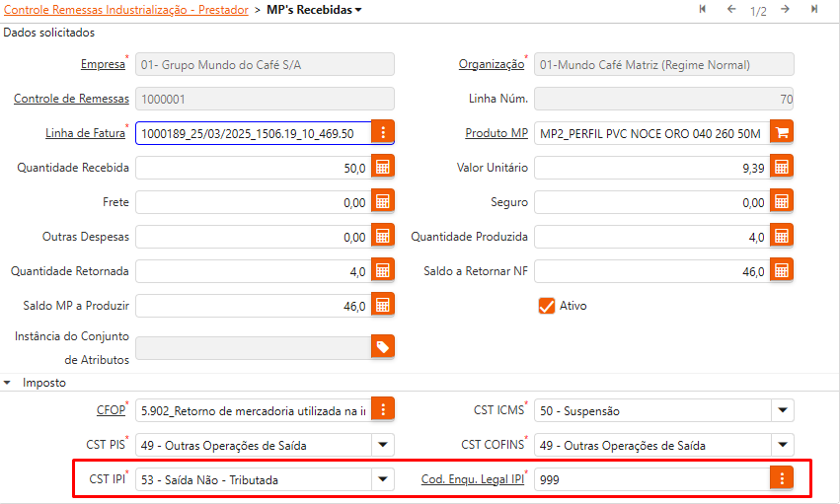
Task: Open CFOP lookup menu button
Action: click(383, 410)
